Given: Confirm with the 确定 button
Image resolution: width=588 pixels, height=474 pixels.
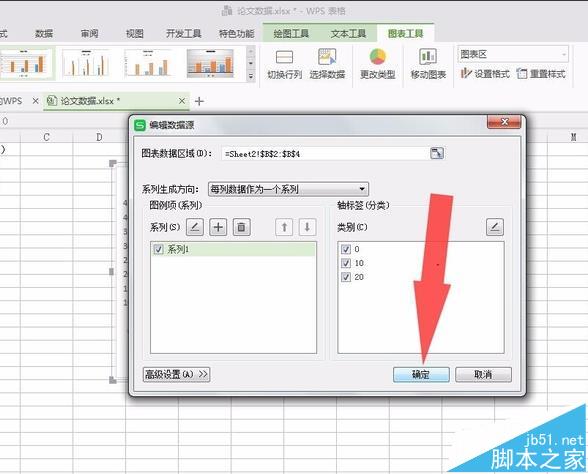Looking at the screenshot, I should pos(421,374).
